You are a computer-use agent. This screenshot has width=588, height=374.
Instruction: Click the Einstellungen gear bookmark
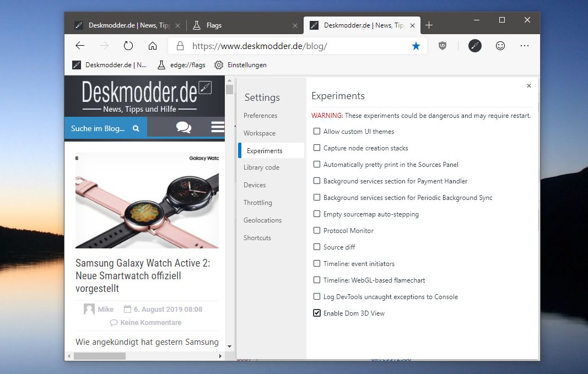tap(240, 65)
